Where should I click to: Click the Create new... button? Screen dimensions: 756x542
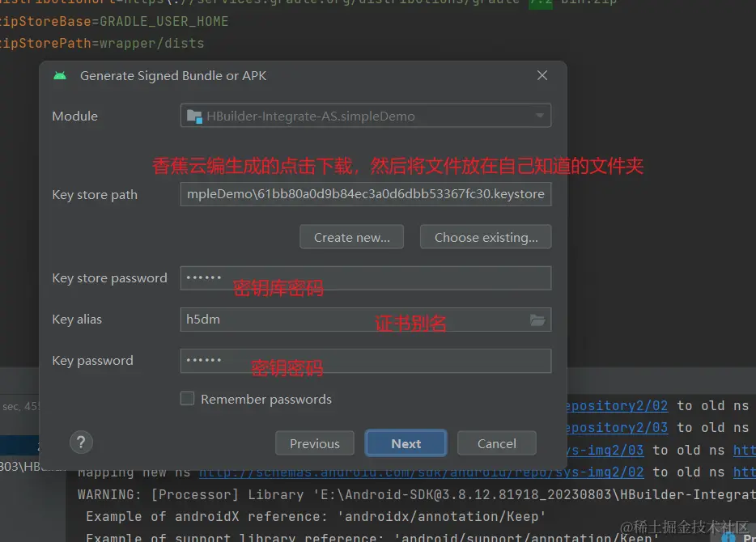pos(351,237)
